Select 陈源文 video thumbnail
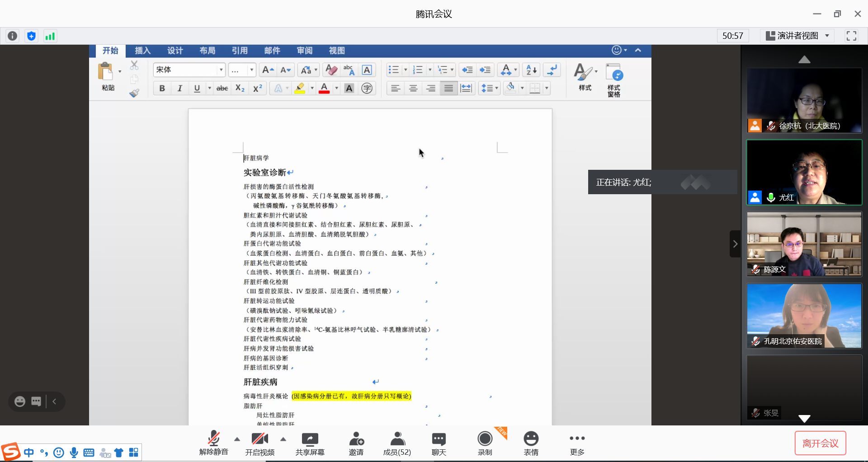868x462 pixels. [x=804, y=244]
